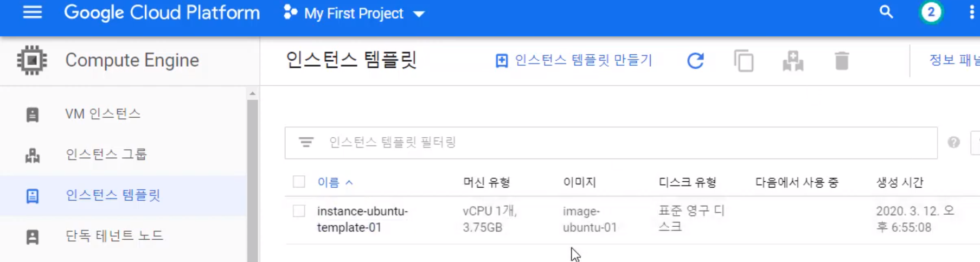Click the 머신 유형 column header

pos(486,182)
